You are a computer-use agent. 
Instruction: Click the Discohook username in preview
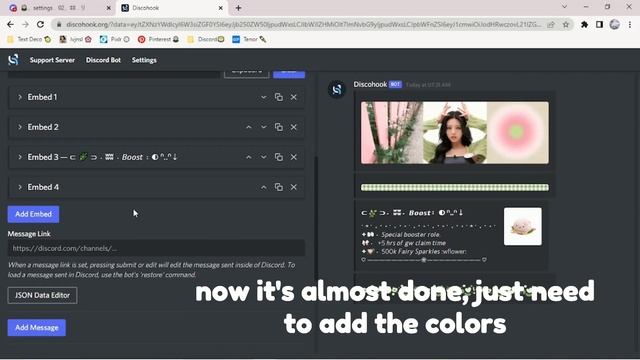[x=370, y=84]
